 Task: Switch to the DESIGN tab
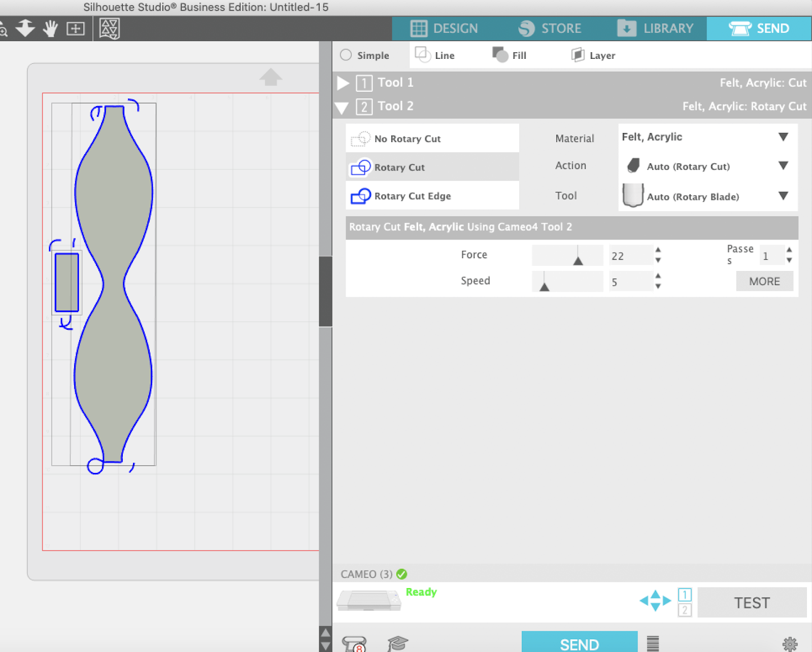[447, 28]
